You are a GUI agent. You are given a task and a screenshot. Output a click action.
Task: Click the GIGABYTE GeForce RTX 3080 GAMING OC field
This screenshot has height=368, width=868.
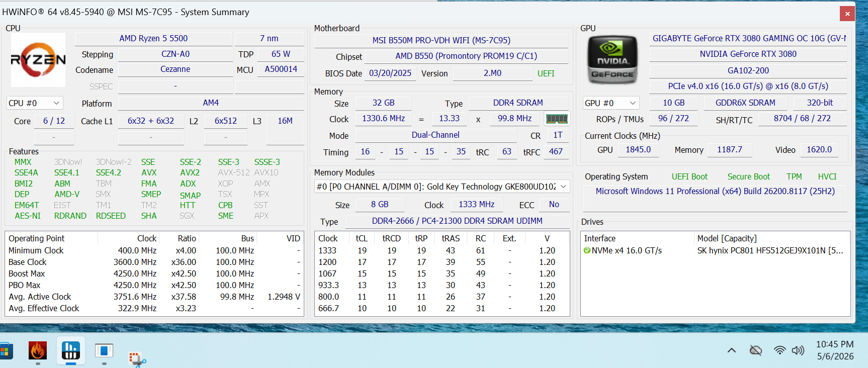pos(748,39)
